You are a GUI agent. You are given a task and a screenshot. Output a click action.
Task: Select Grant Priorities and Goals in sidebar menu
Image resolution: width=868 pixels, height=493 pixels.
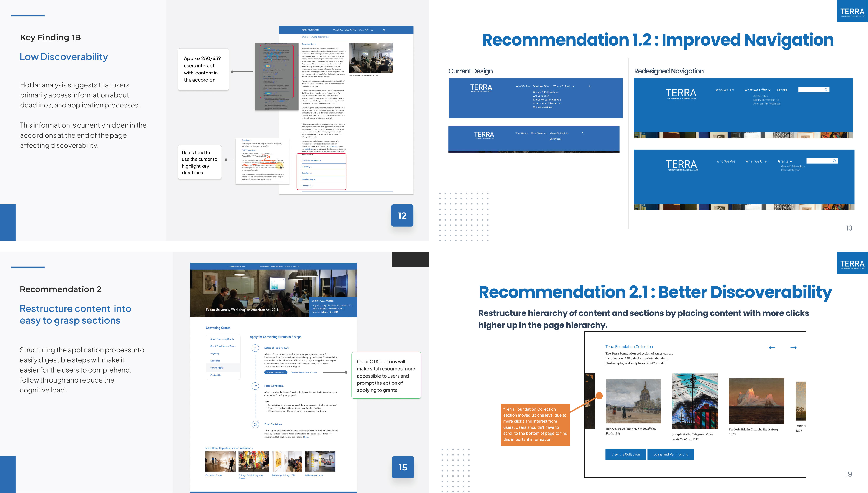click(223, 346)
